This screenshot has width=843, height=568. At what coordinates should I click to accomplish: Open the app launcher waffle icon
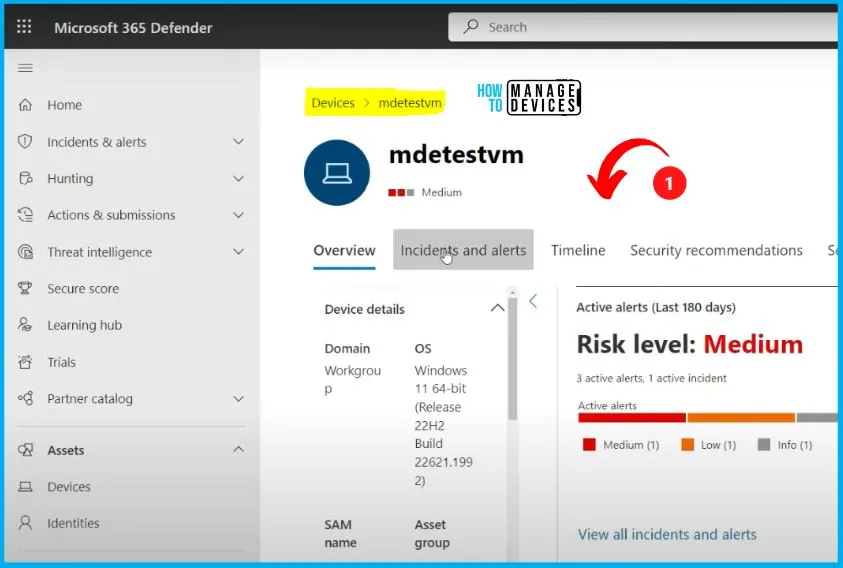click(24, 26)
